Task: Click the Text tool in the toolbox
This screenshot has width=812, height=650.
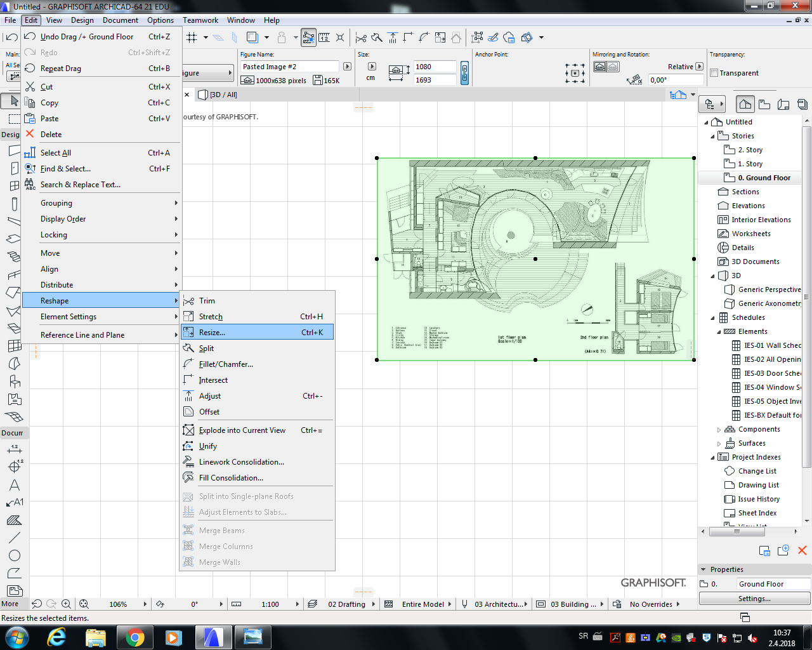Action: point(14,485)
